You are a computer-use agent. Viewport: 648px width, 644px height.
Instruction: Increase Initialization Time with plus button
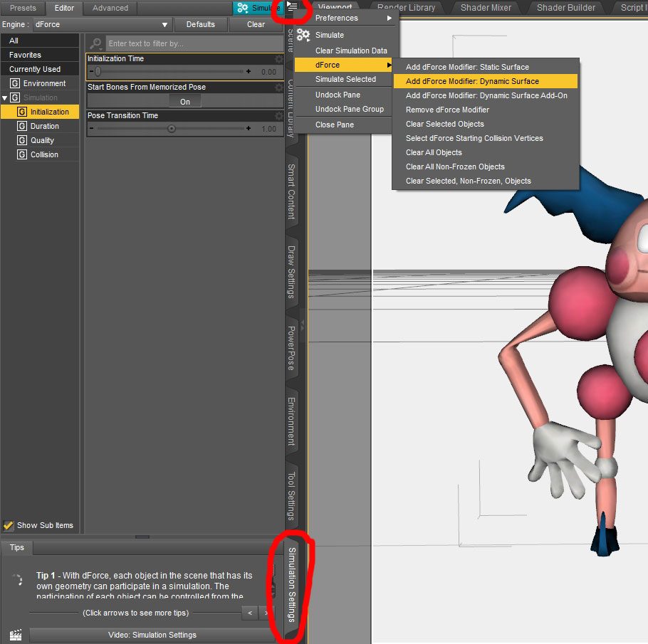249,71
